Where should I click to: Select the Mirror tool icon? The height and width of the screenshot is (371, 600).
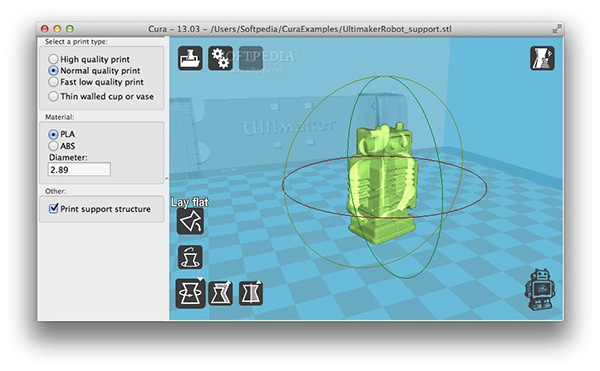251,293
